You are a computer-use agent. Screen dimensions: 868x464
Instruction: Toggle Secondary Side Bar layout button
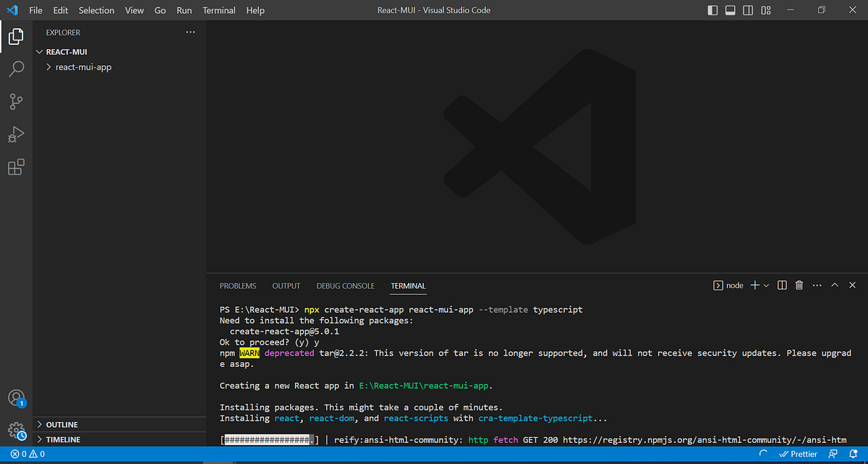(x=748, y=10)
